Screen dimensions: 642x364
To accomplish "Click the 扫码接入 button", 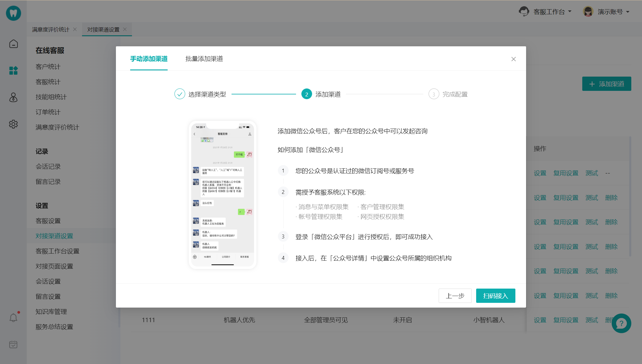I will [x=495, y=296].
